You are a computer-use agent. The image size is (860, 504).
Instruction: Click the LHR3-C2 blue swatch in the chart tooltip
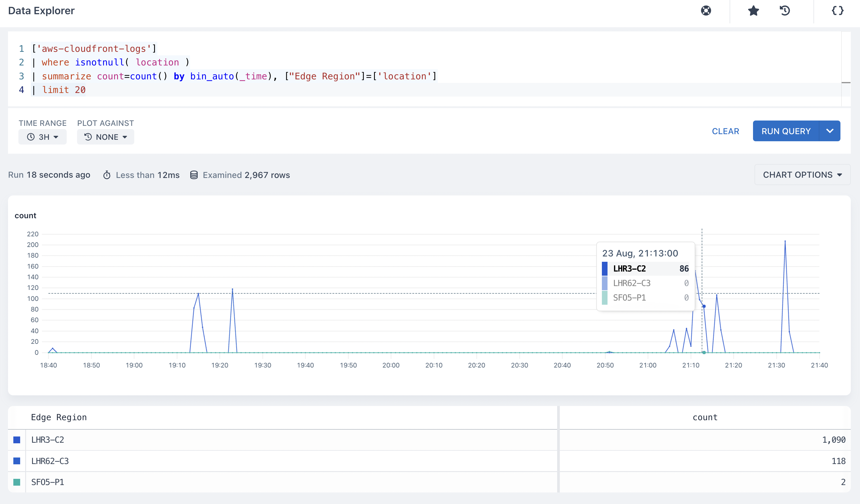click(605, 269)
